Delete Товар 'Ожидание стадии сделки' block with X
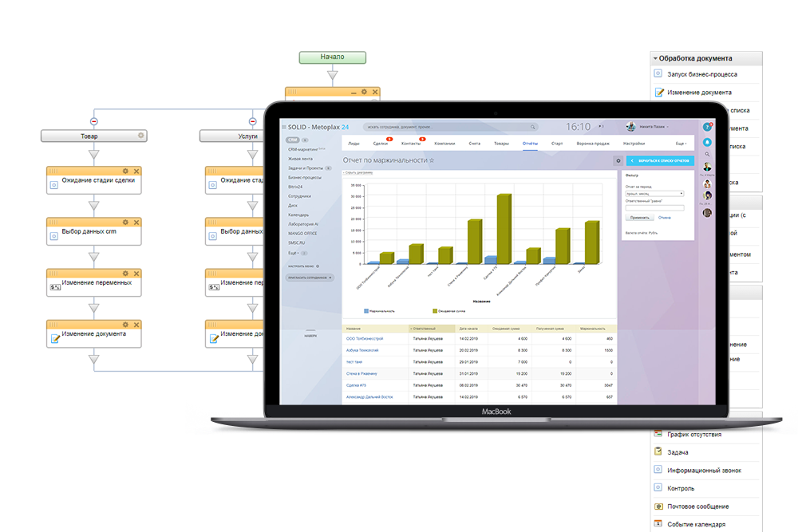Viewport: 798px width, 532px height. (x=136, y=171)
